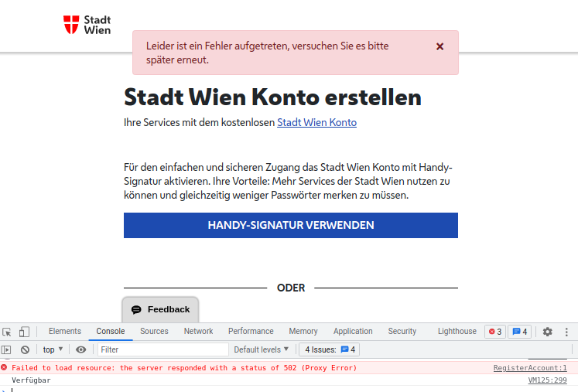This screenshot has height=392, width=578.
Task: Open the top context dropdown
Action: [53, 349]
